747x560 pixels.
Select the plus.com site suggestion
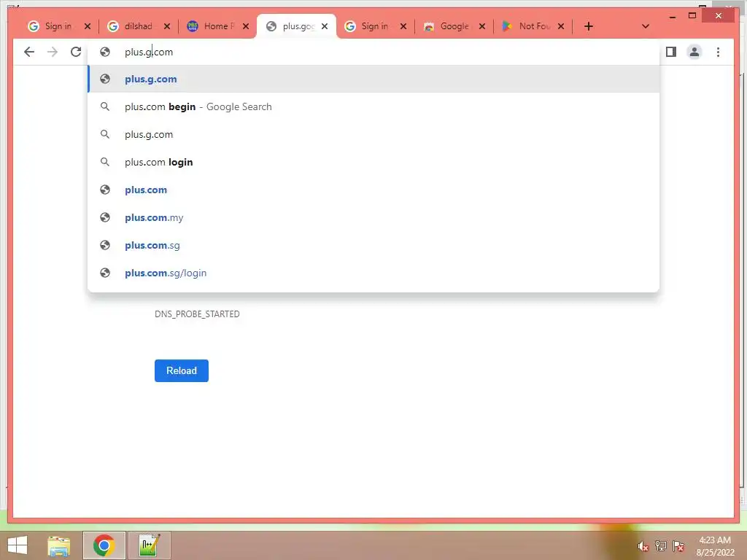[373, 190]
